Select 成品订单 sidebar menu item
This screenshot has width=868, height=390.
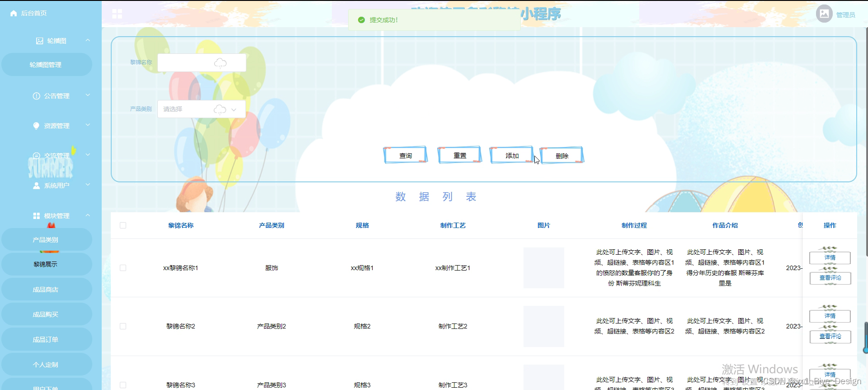click(46, 339)
